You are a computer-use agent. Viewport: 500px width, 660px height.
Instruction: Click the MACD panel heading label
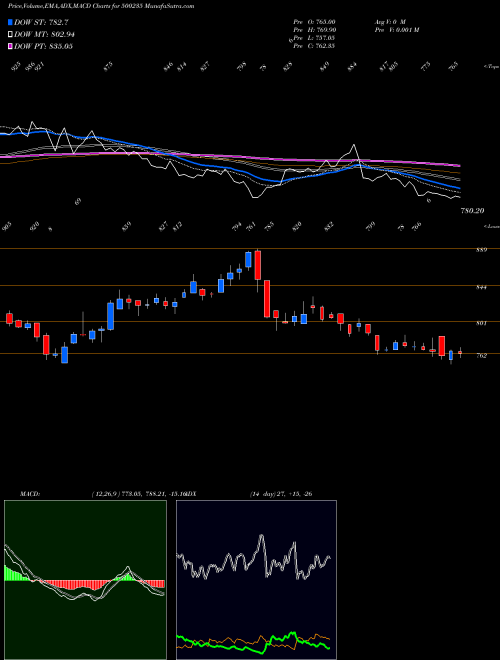(x=30, y=494)
